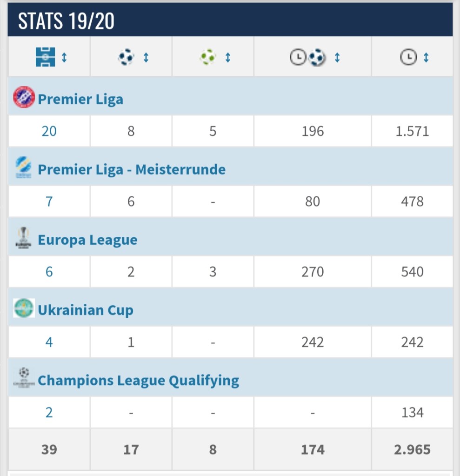Sort by appearances using the arrow toggle
The image size is (460, 476).
point(64,57)
